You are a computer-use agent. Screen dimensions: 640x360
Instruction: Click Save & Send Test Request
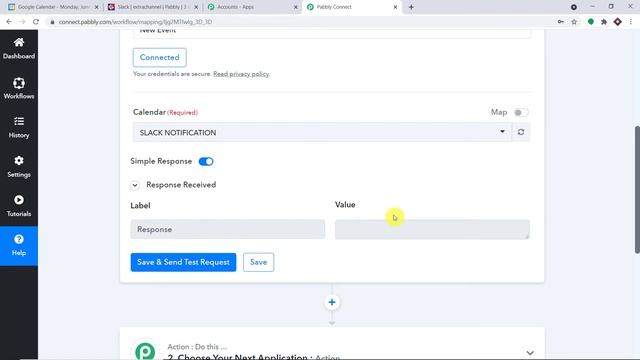point(183,262)
